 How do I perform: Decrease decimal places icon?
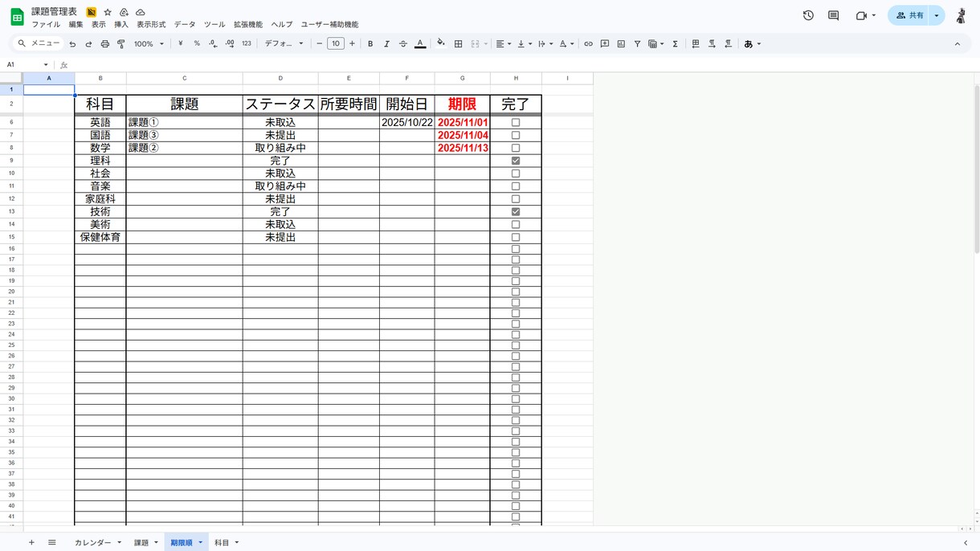(x=213, y=44)
